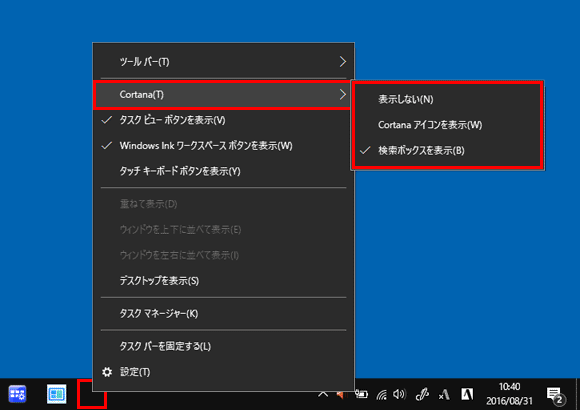580x410 pixels.
Task: Open the clock showing 10:40 2016/08/31
Action: [509, 394]
